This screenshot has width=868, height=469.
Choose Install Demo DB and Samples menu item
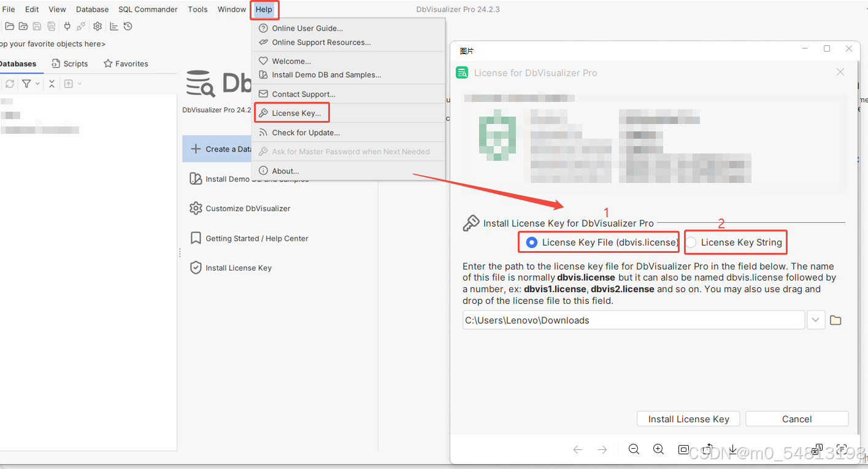pyautogui.click(x=348, y=75)
